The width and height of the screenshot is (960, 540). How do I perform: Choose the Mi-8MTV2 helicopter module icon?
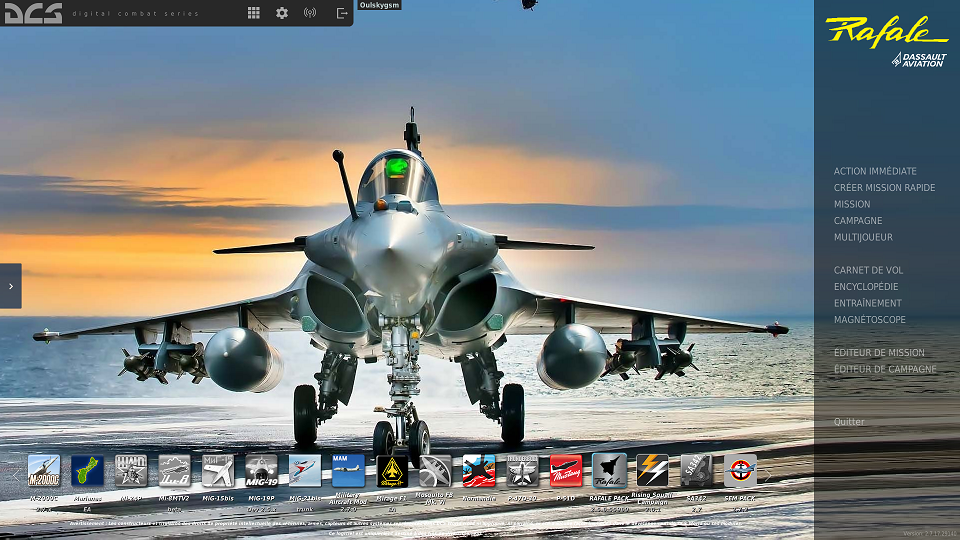point(174,471)
